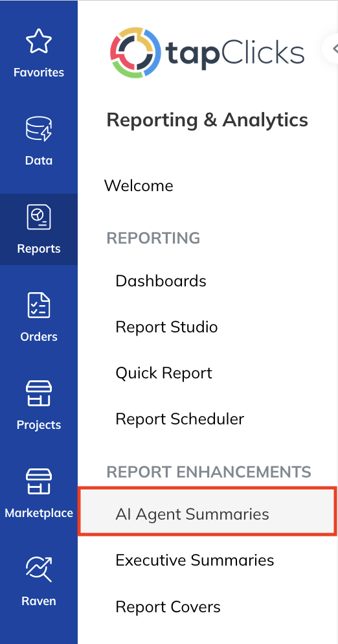Open the Projects storefront icon
The width and height of the screenshot is (338, 644).
click(39, 393)
